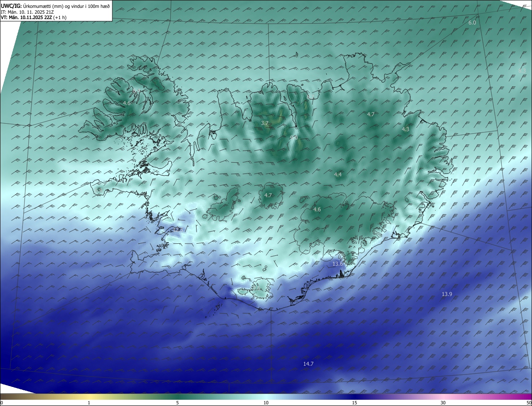Click the 4.3 value in eastern Iceland
The image size is (532, 406).
point(406,130)
